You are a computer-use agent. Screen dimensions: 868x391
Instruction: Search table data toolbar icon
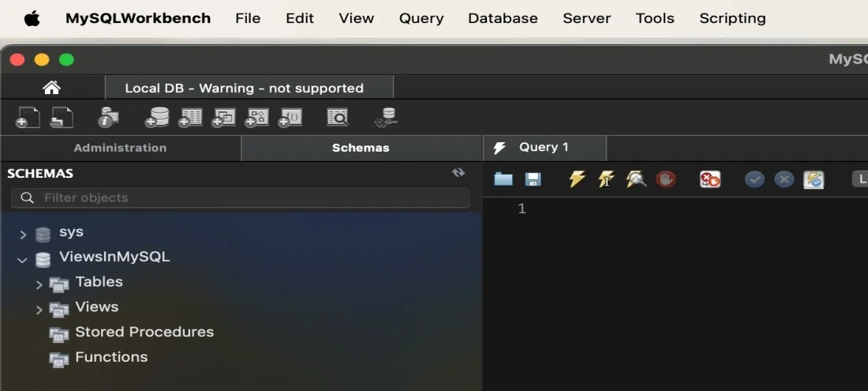coord(337,118)
